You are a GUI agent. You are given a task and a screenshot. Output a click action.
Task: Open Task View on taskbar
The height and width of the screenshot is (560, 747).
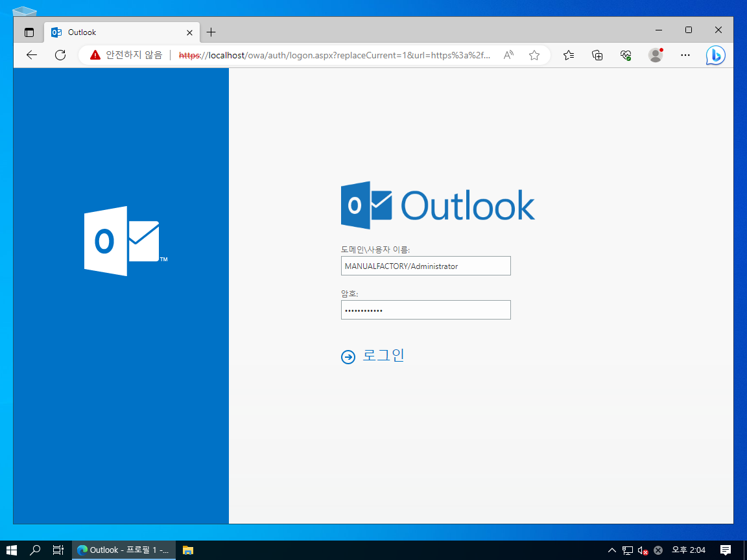[x=58, y=550]
